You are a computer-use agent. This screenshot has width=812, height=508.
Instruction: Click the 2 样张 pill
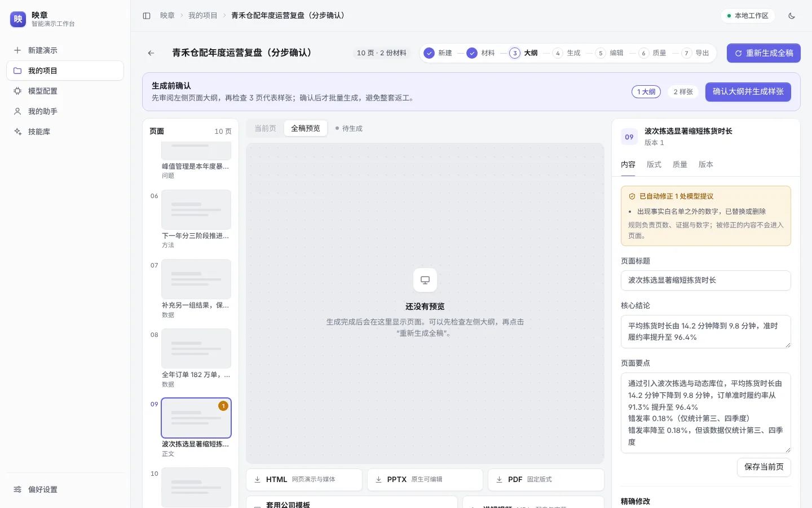(x=683, y=91)
